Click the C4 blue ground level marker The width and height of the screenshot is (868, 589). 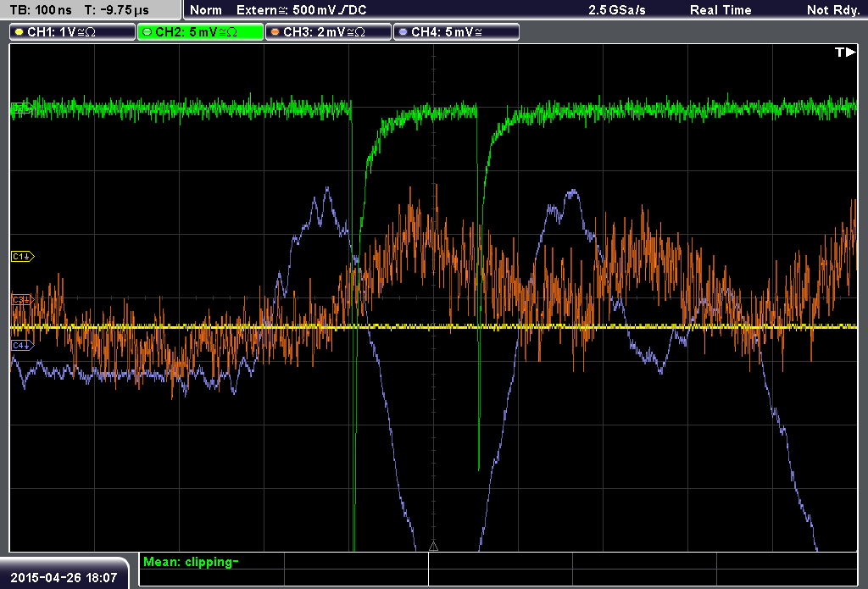[x=23, y=346]
